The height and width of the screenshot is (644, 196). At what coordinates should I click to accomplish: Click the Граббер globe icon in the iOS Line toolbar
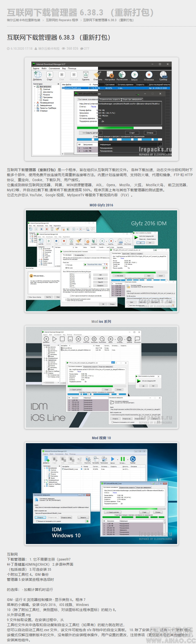[129, 339]
